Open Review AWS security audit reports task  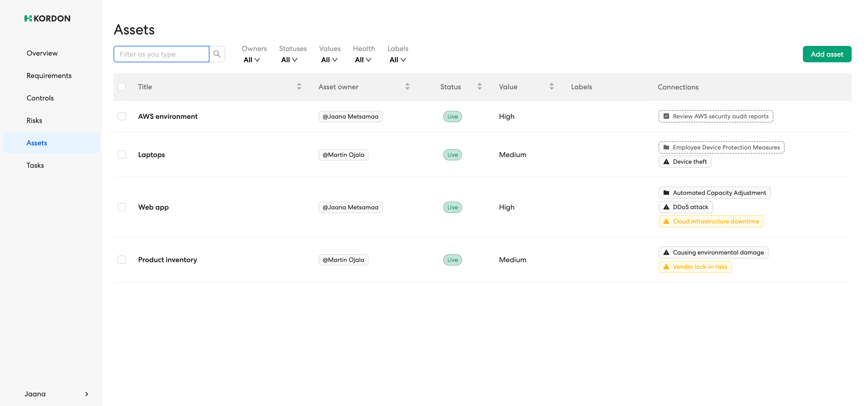(x=716, y=116)
